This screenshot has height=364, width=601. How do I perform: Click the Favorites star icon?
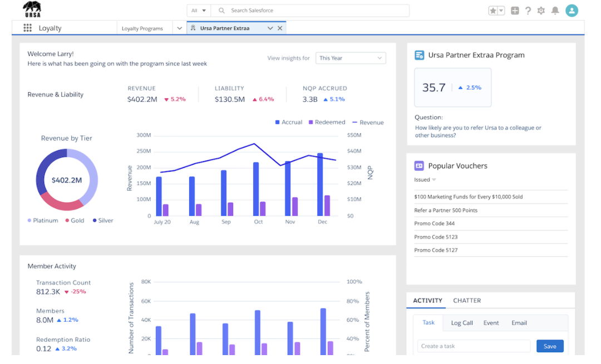(x=493, y=11)
